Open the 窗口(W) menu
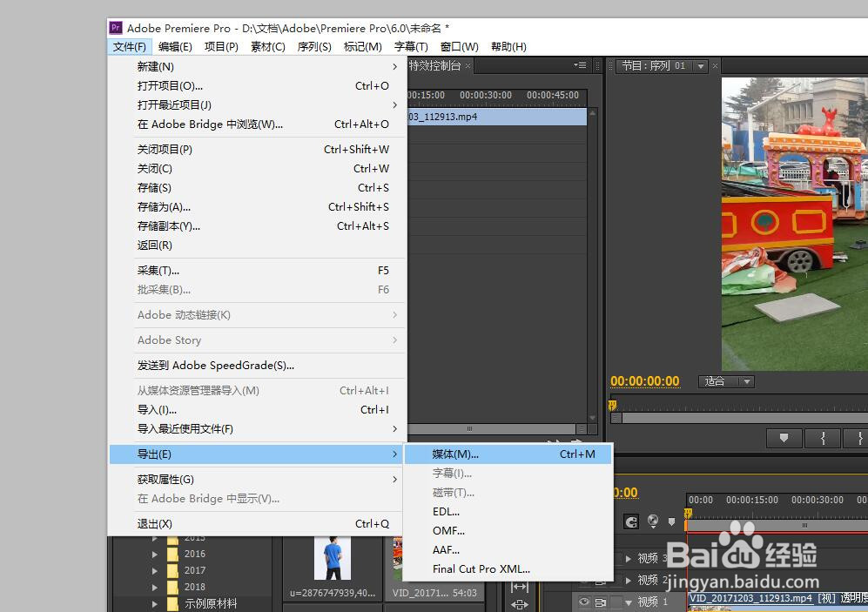This screenshot has height=612, width=868. (460, 46)
